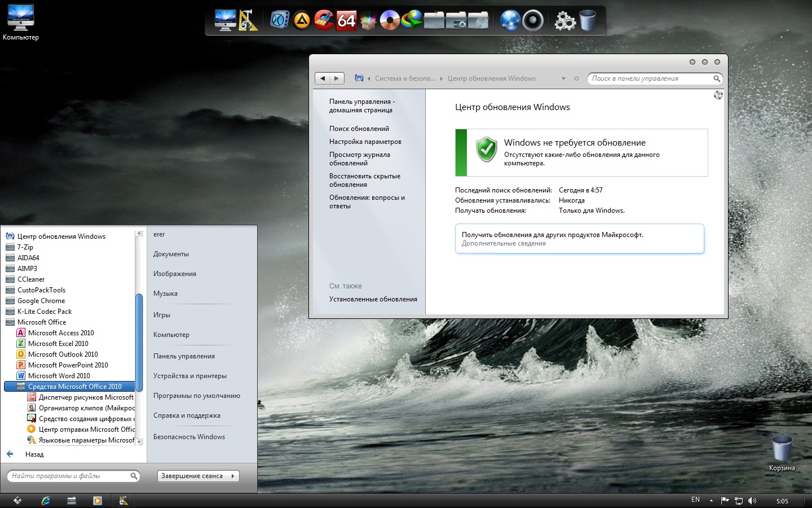812x508 pixels.
Task: Open the documents folder with paperclip in dock
Action: [434, 21]
